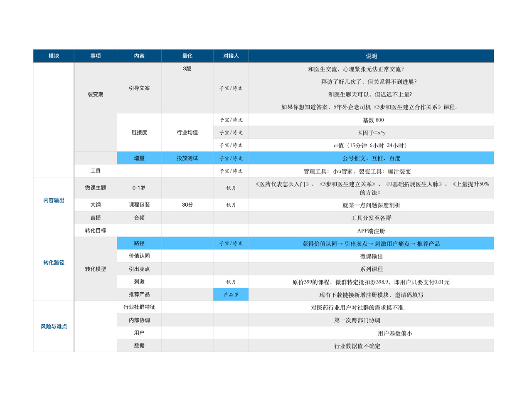The height and width of the screenshot is (395, 532).
Task: Click 秋月 in the 大纲 row
Action: point(231,205)
